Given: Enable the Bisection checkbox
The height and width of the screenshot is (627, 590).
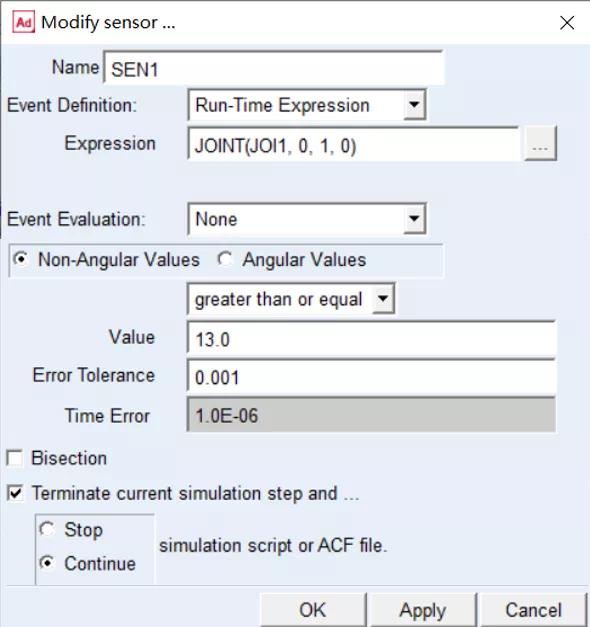Looking at the screenshot, I should pyautogui.click(x=15, y=458).
